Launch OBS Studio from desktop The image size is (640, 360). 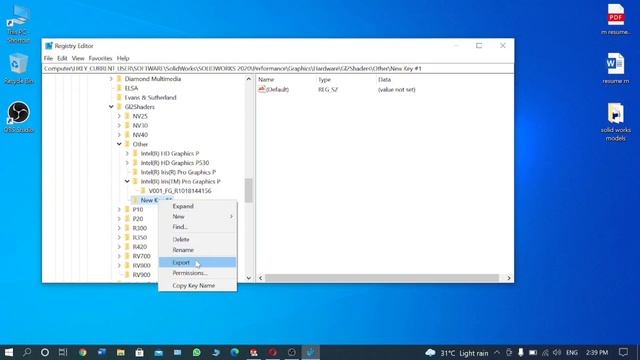19,118
